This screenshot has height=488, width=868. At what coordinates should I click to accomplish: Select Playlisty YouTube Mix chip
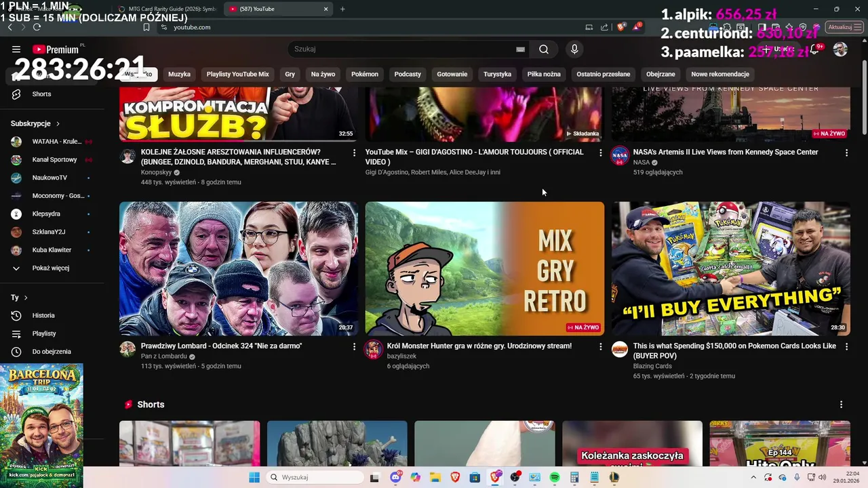(x=238, y=74)
